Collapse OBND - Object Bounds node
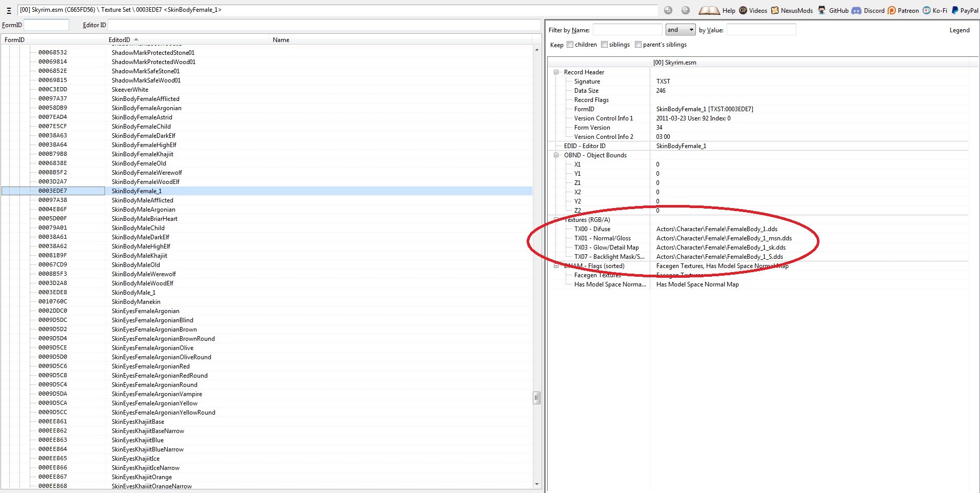This screenshot has width=980, height=493. click(x=556, y=155)
